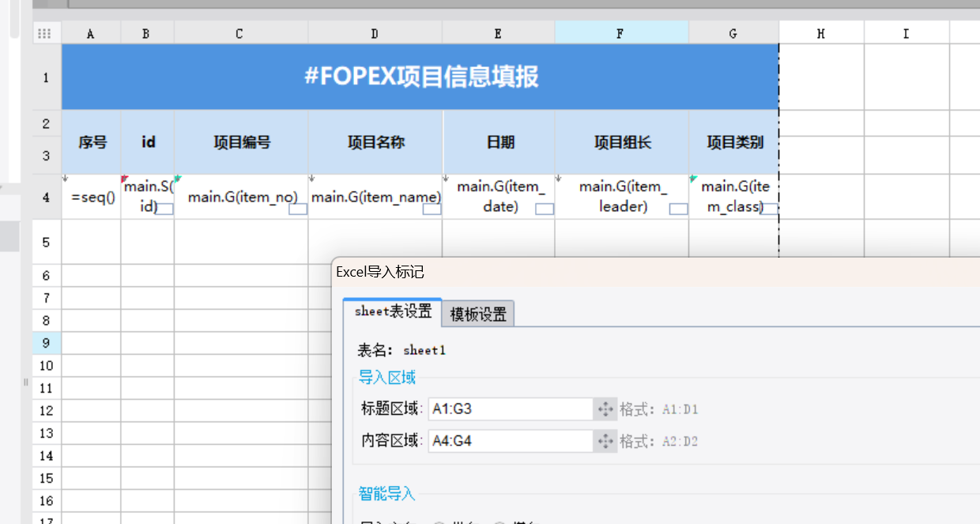Click widget box icon in cell B4
The height and width of the screenshot is (524, 980).
tap(164, 209)
